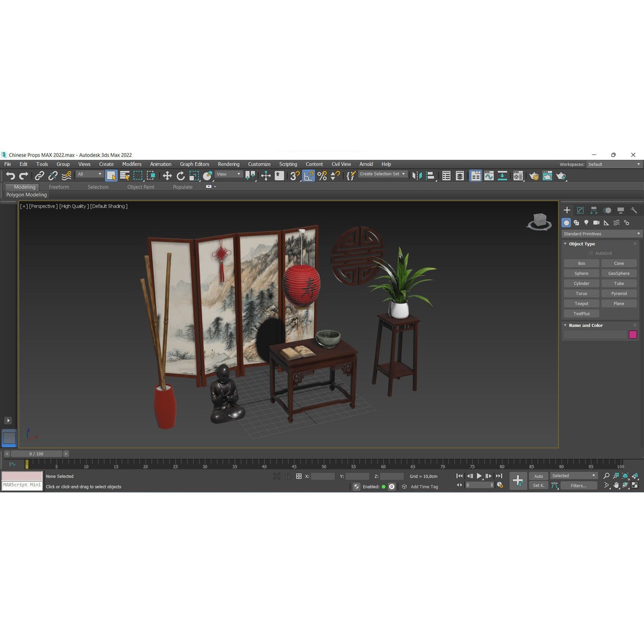Select the Cameras category icon
This screenshot has height=644, width=644.
pos(596,222)
